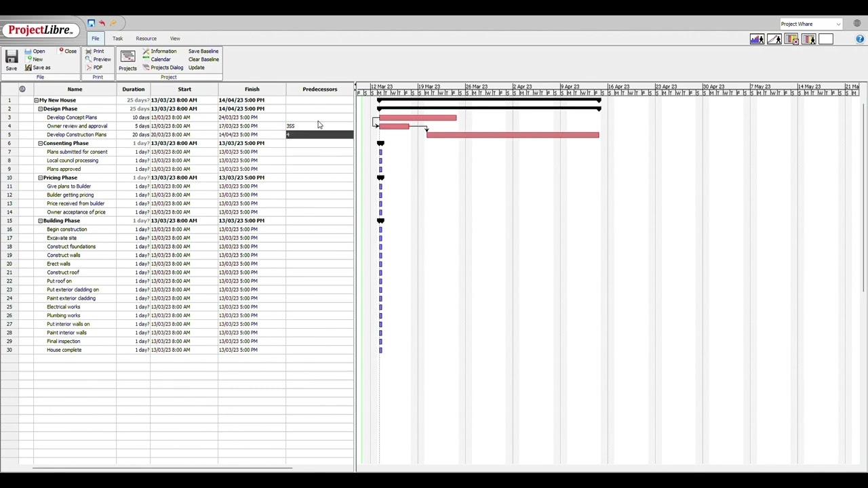Sort by the Name column header
Image resolution: width=868 pixels, height=488 pixels.
(x=75, y=89)
